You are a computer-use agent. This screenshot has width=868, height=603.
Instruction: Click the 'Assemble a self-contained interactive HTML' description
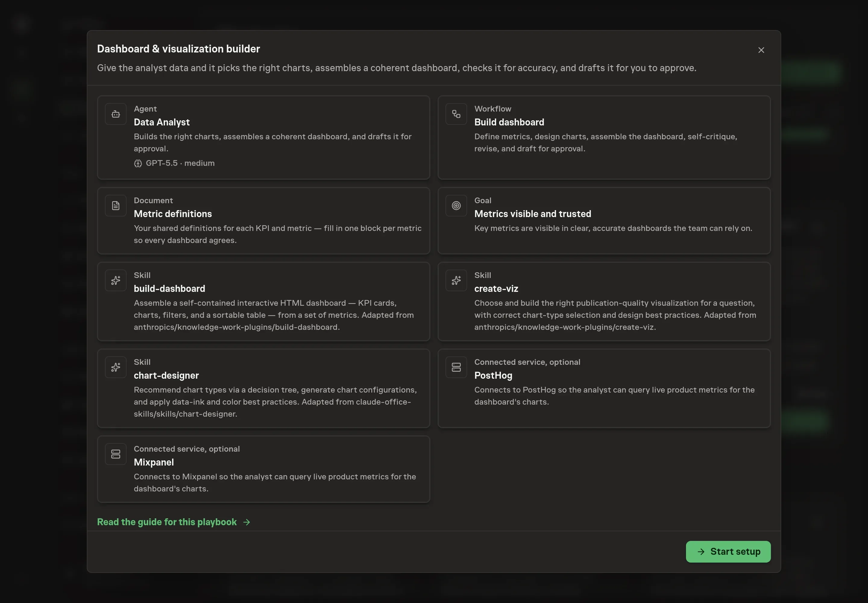click(274, 315)
